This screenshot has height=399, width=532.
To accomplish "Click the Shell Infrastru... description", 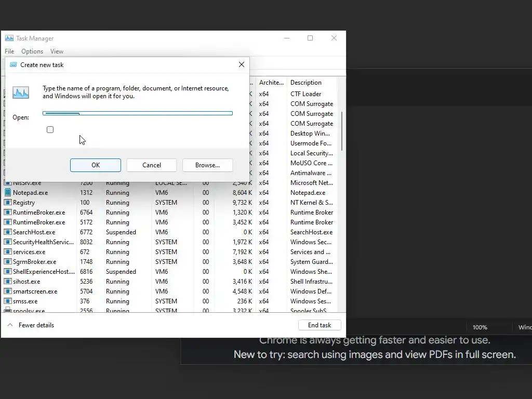I will pos(312,281).
